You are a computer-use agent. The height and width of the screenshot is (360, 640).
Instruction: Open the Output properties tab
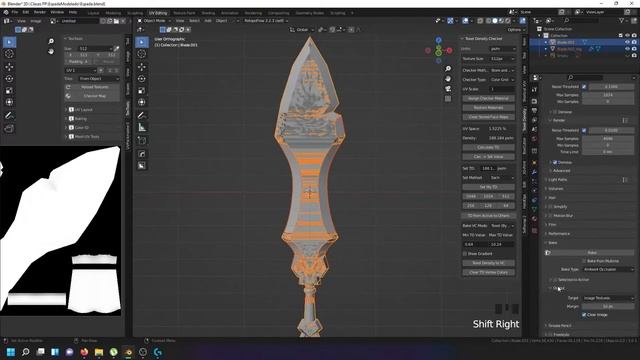pyautogui.click(x=534, y=111)
